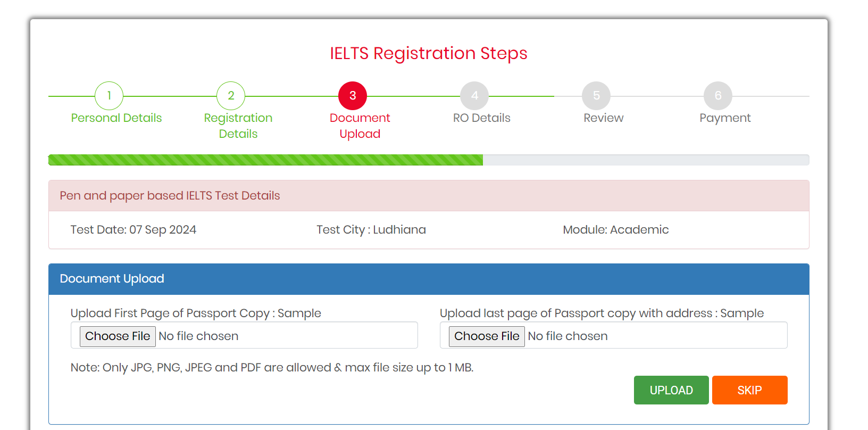Image resolution: width=868 pixels, height=430 pixels.
Task: Click first page file input box
Action: 244,335
